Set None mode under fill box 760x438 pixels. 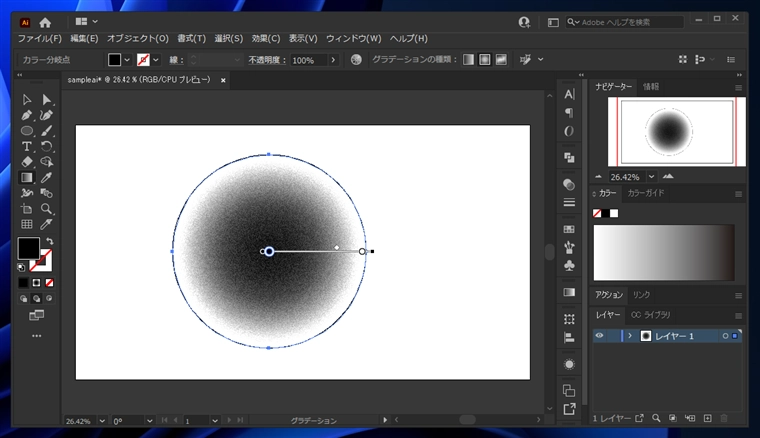[x=49, y=283]
